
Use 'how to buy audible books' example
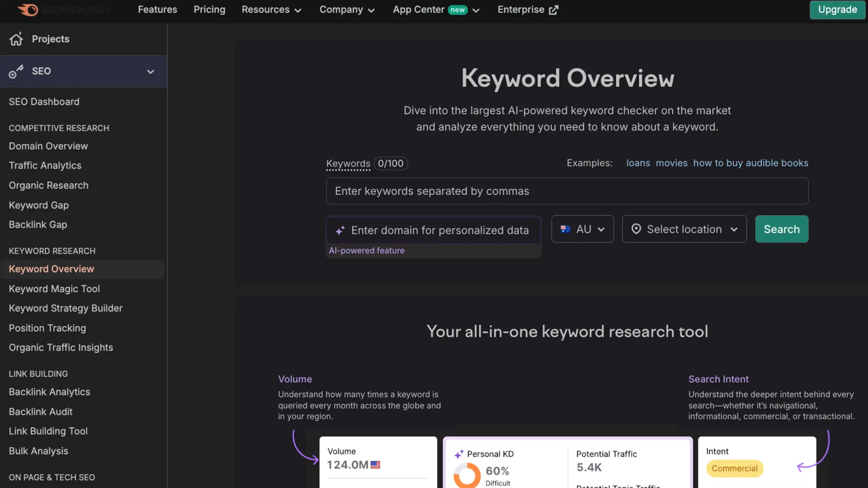coord(750,163)
